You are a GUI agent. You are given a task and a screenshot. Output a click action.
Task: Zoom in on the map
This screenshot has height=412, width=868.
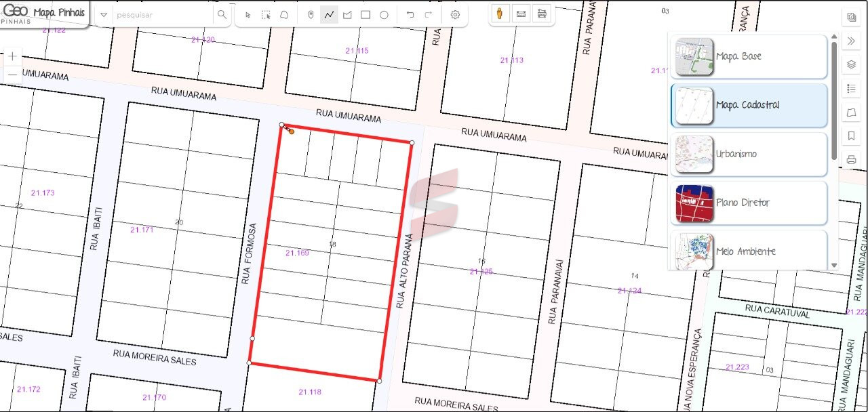pyautogui.click(x=13, y=56)
